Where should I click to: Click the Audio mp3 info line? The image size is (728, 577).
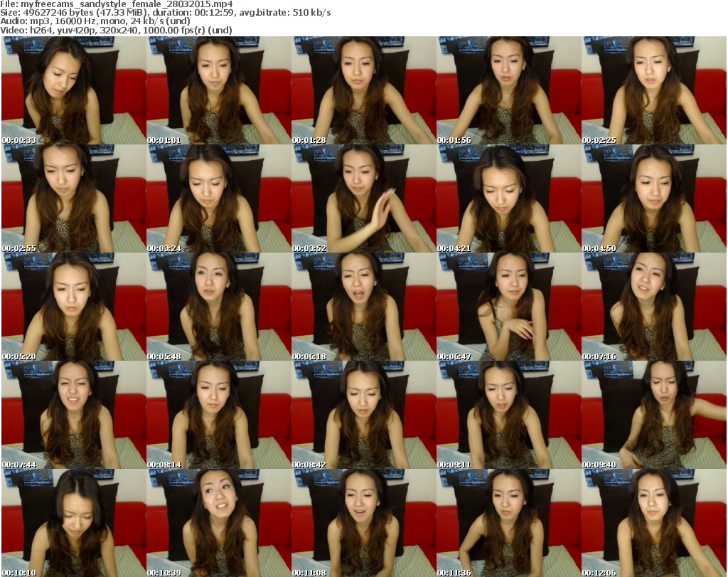tap(95, 21)
